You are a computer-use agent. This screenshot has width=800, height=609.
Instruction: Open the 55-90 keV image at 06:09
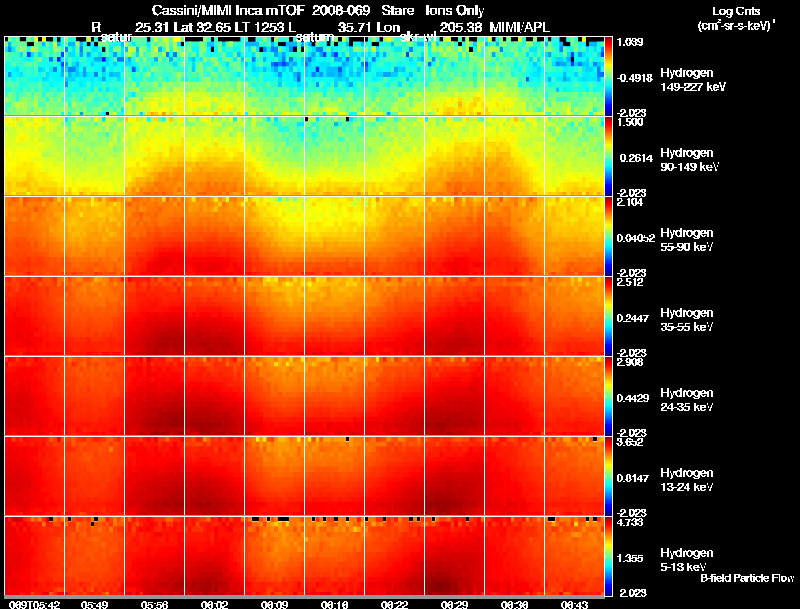tap(274, 236)
